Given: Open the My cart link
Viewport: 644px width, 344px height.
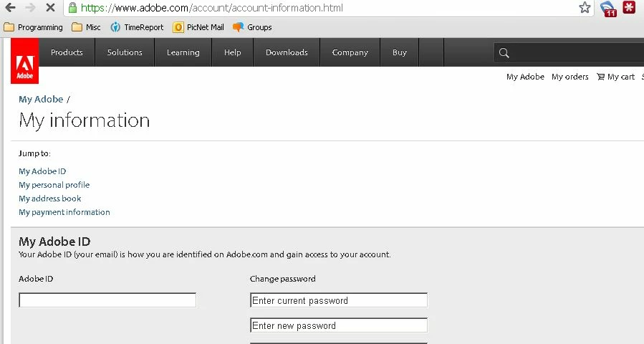Looking at the screenshot, I should point(620,77).
